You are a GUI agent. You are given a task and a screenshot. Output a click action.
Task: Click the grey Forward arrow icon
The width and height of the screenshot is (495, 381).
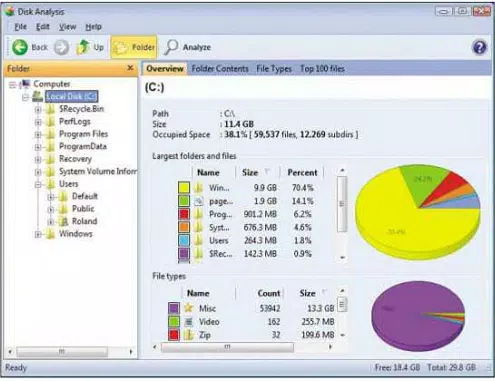61,47
